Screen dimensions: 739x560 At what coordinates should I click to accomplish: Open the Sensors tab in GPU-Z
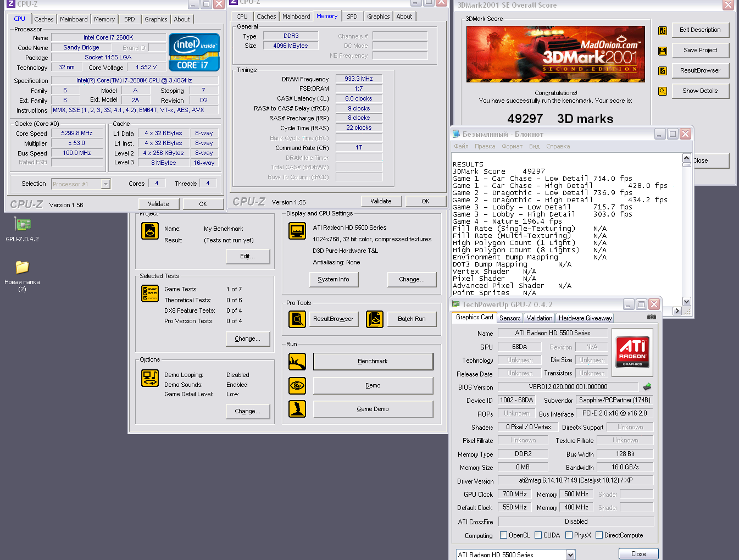pyautogui.click(x=510, y=318)
